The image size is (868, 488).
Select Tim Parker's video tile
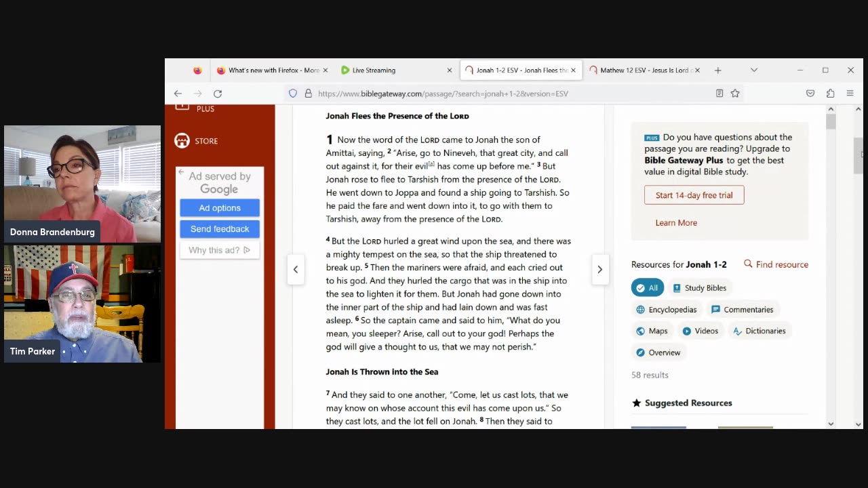[82, 304]
